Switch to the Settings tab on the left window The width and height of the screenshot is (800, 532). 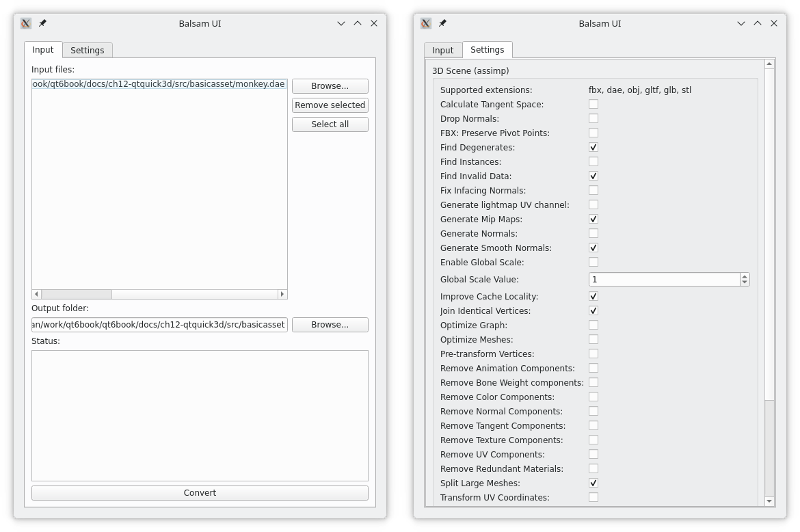[x=87, y=50]
